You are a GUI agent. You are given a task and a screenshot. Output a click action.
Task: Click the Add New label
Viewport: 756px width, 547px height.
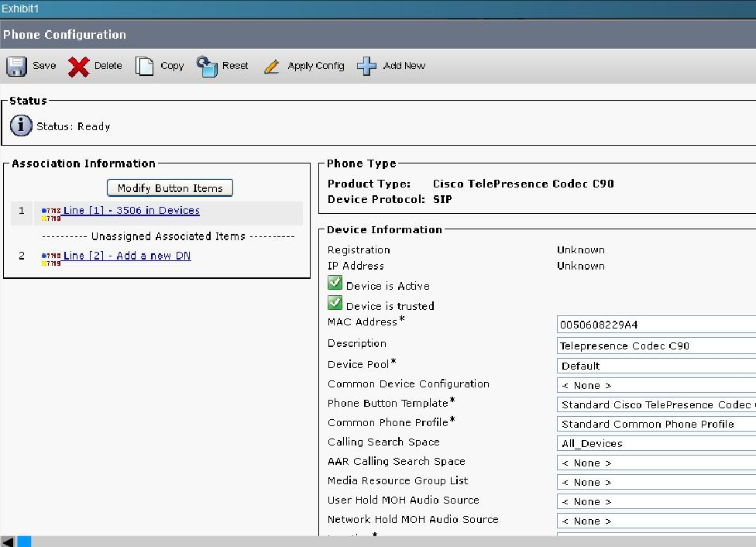point(404,66)
